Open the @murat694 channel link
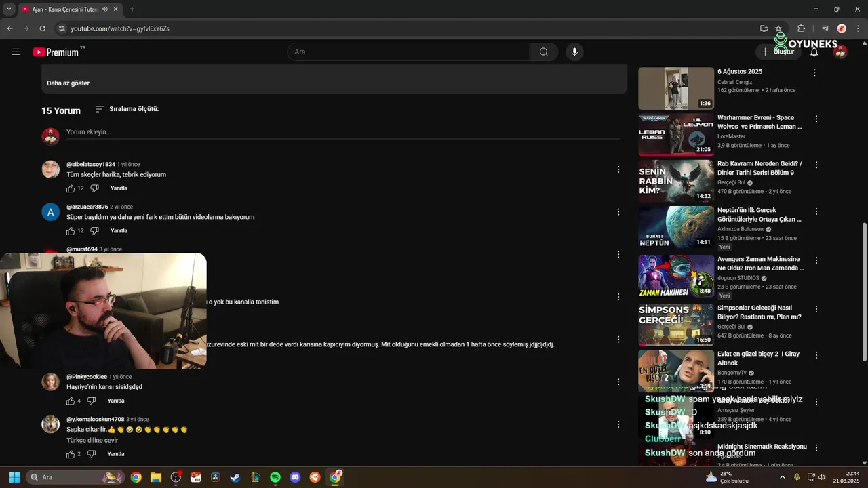868x488 pixels. click(82, 249)
